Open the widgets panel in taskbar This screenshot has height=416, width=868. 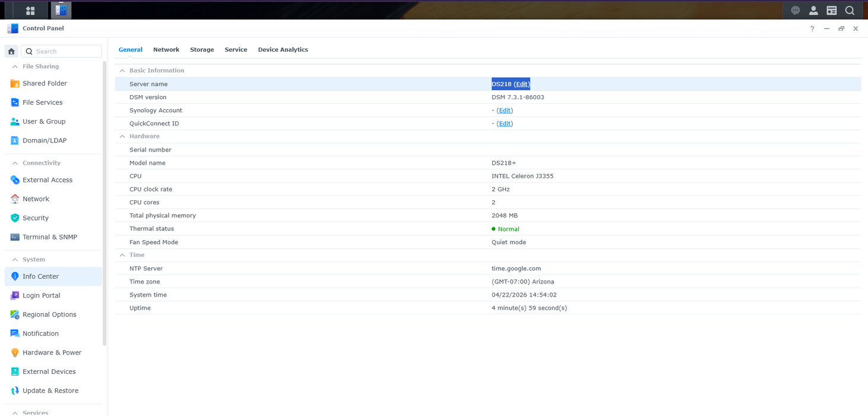coord(831,10)
